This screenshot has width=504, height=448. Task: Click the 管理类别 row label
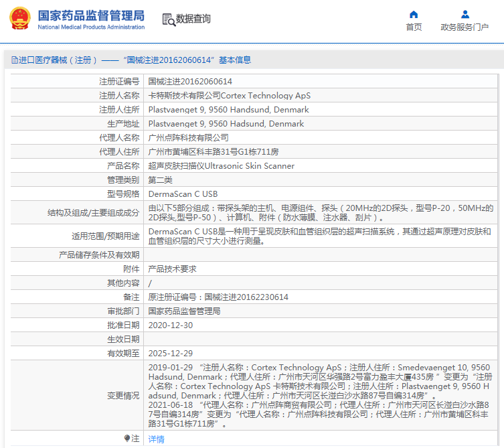click(x=123, y=180)
